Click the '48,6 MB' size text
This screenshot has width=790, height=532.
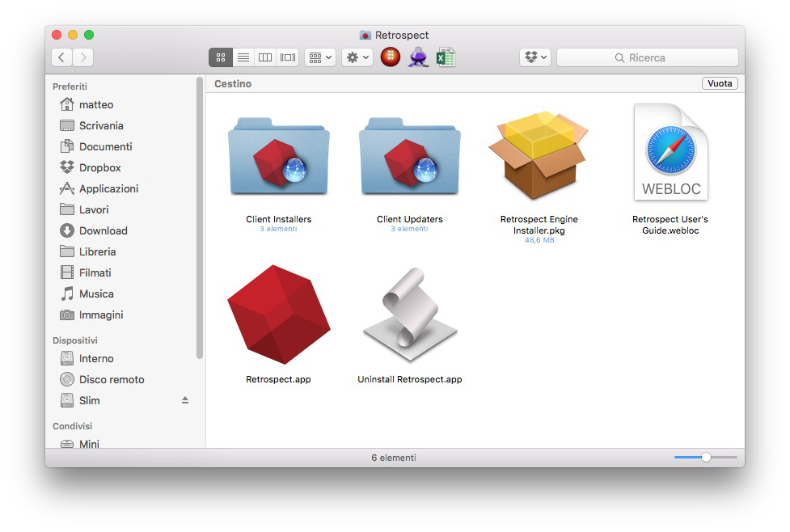539,240
